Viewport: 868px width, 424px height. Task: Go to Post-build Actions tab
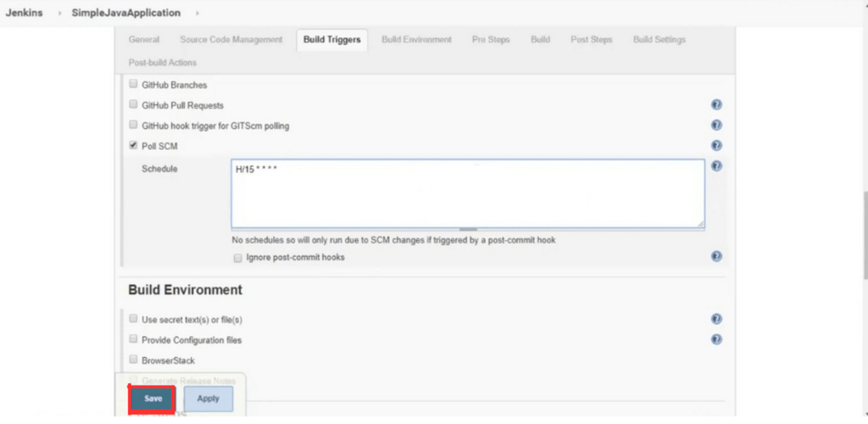click(x=162, y=63)
